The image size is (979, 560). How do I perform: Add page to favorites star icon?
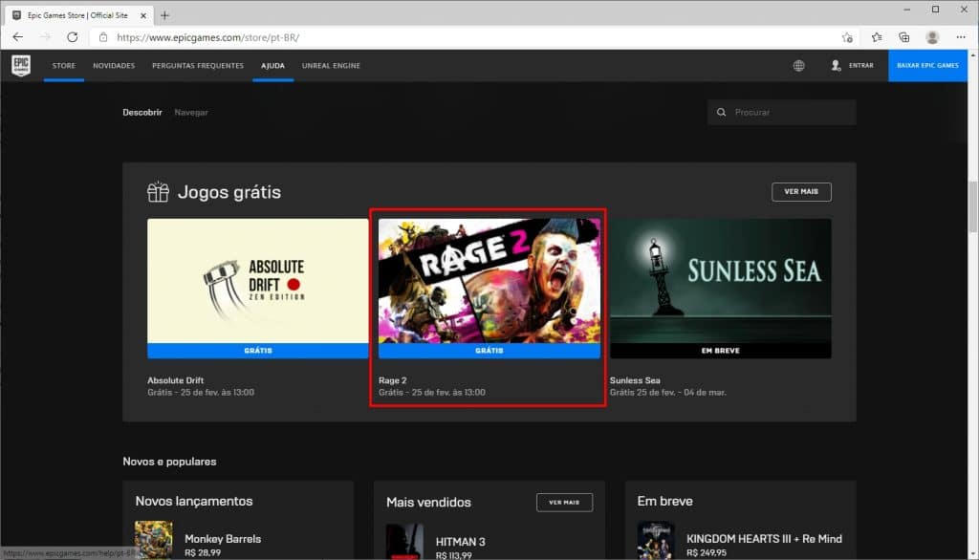(847, 37)
